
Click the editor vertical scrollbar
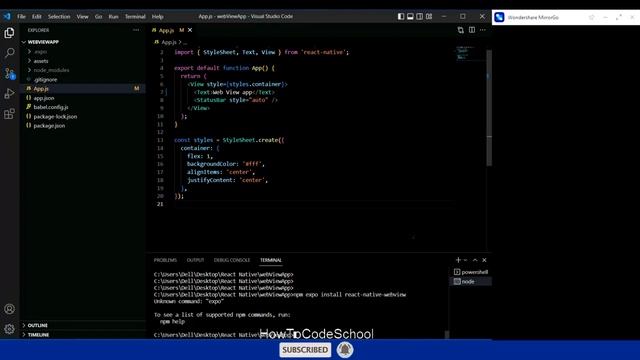point(489,108)
